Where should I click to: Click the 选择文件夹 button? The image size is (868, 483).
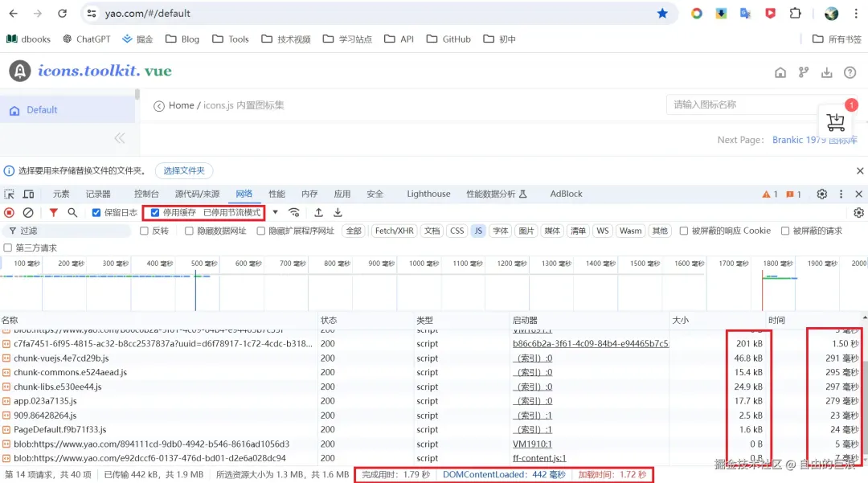[x=184, y=170]
